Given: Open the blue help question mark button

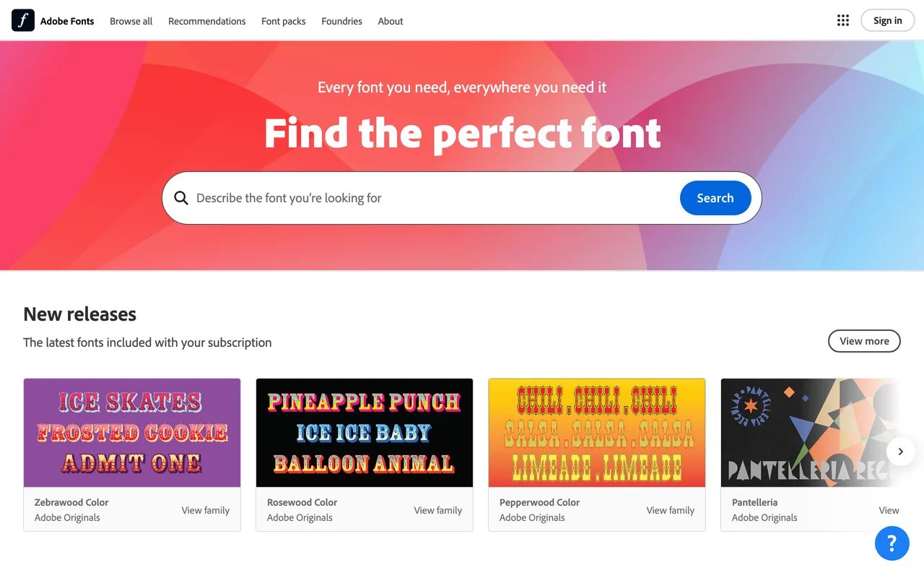Looking at the screenshot, I should [892, 543].
